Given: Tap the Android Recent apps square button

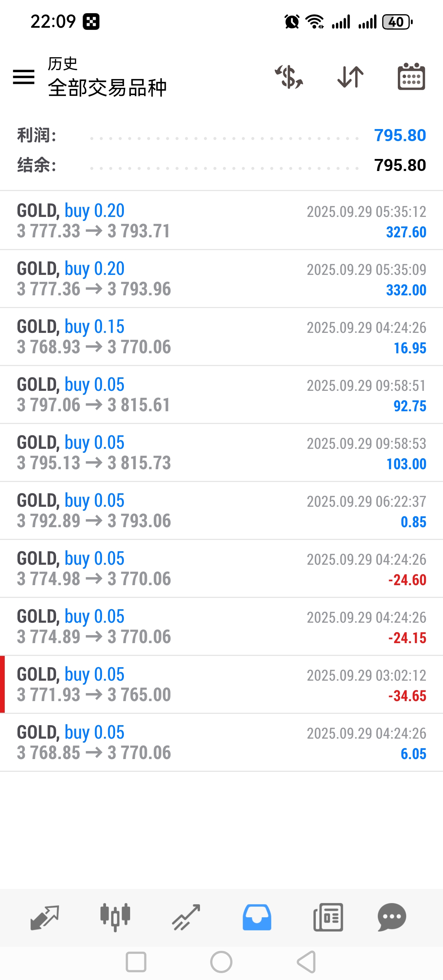Looking at the screenshot, I should (x=136, y=962).
